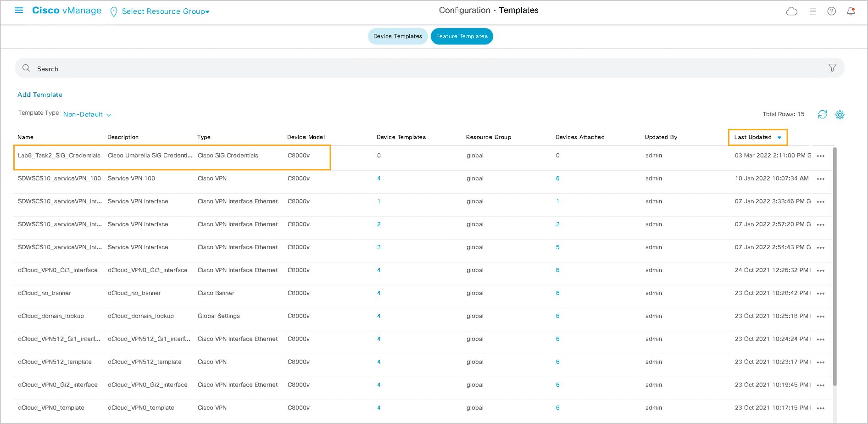Image resolution: width=868 pixels, height=424 pixels.
Task: Click Cisco vManage logo
Action: point(67,11)
